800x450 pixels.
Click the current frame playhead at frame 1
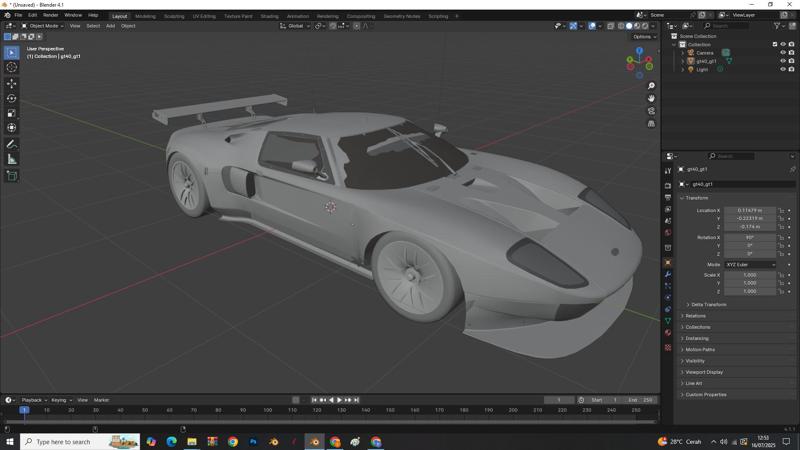point(24,410)
